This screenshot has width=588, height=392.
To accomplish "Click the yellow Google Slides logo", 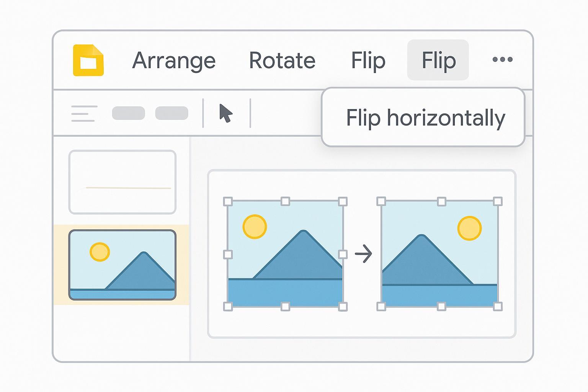I will pos(88,60).
